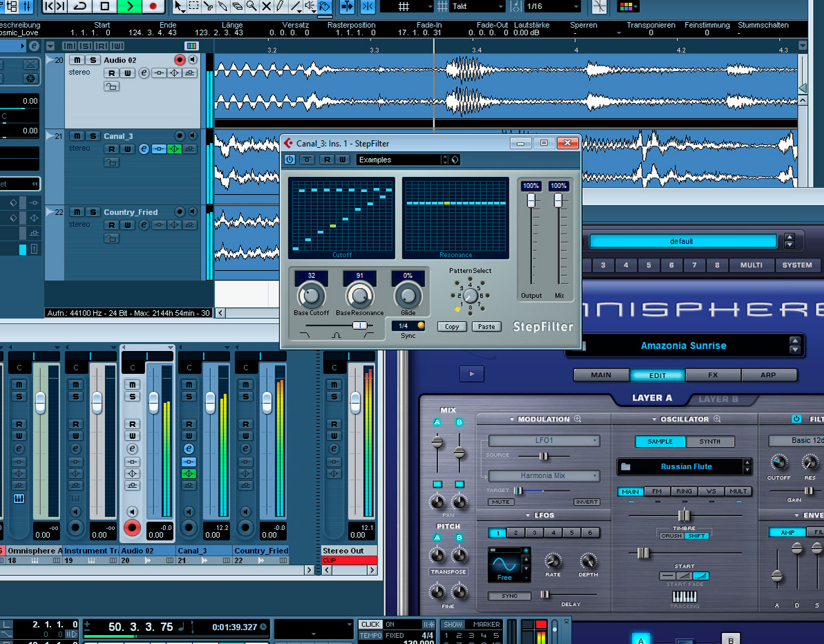
Task: Collapse the LFOS section in Omnisphere
Action: pyautogui.click(x=528, y=515)
